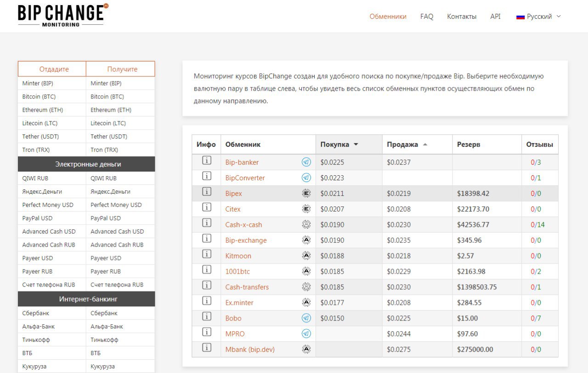Click the round badge icon beside Citex

[306, 209]
